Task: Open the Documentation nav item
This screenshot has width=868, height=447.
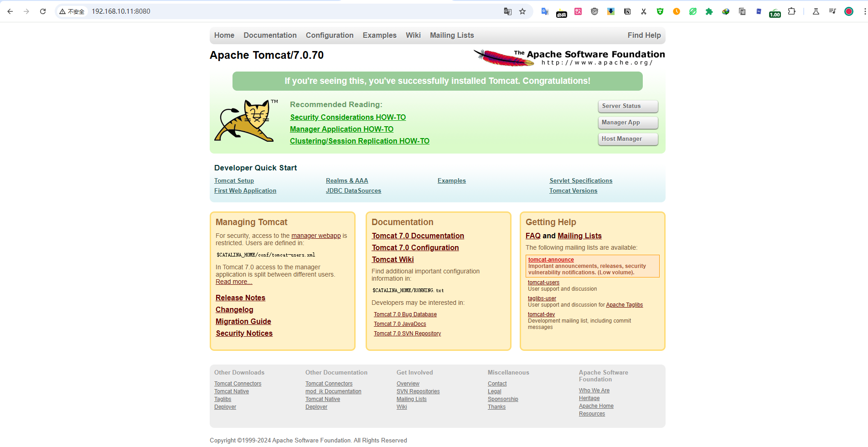Action: pos(270,35)
